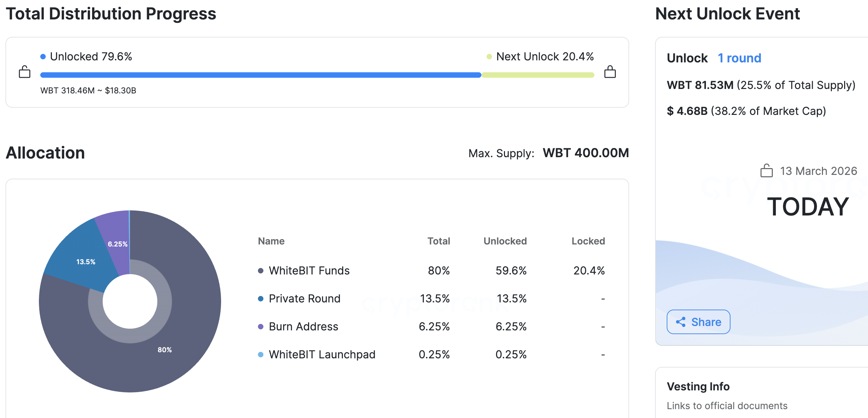
Task: Click WhiteBIT Funds legend bullet
Action: click(261, 271)
